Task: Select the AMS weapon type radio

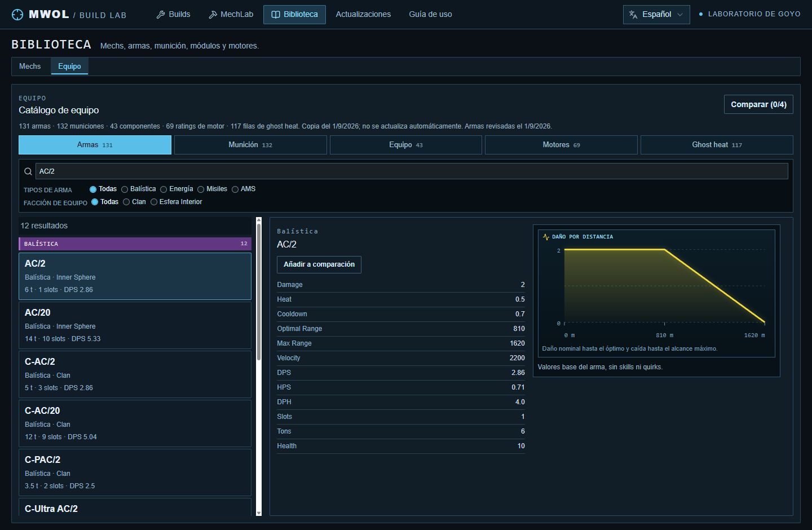Action: (235, 189)
